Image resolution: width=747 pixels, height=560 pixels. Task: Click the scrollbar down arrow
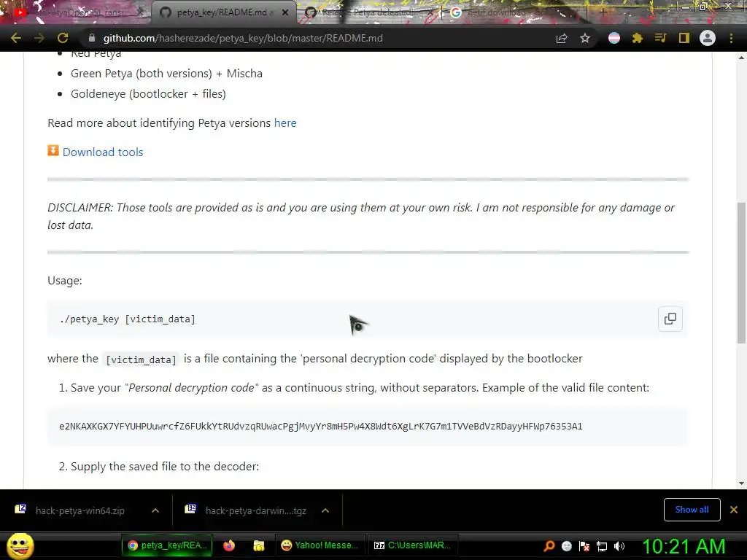741,483
